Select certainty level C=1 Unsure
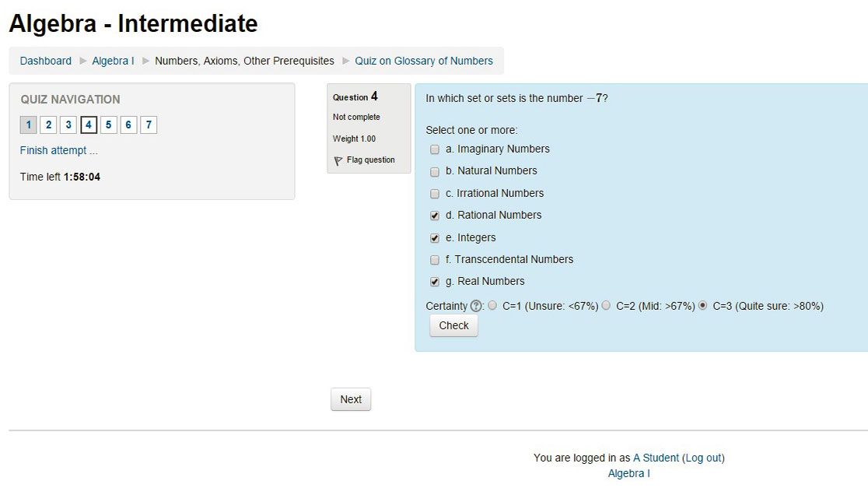 (493, 306)
